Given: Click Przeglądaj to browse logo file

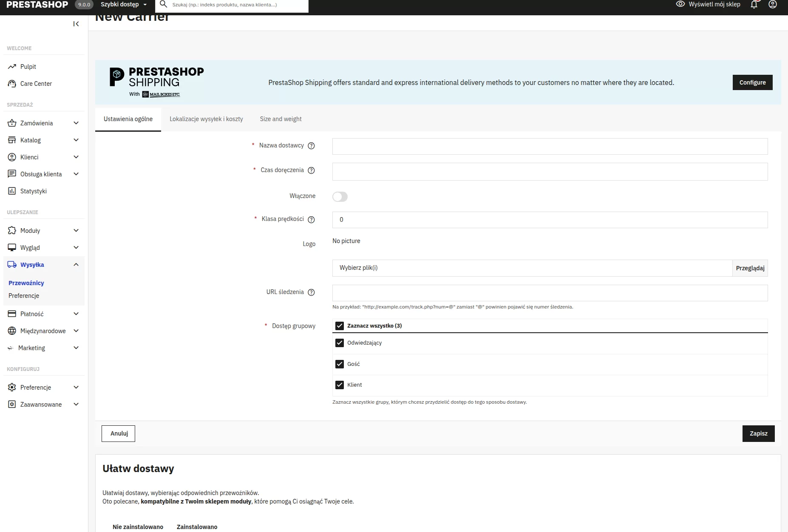Looking at the screenshot, I should coord(750,268).
